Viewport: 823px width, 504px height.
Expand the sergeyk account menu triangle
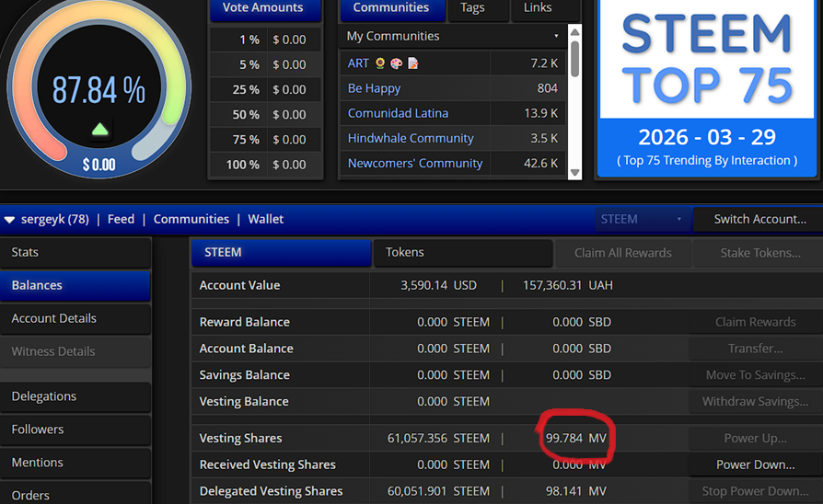pyautogui.click(x=9, y=220)
